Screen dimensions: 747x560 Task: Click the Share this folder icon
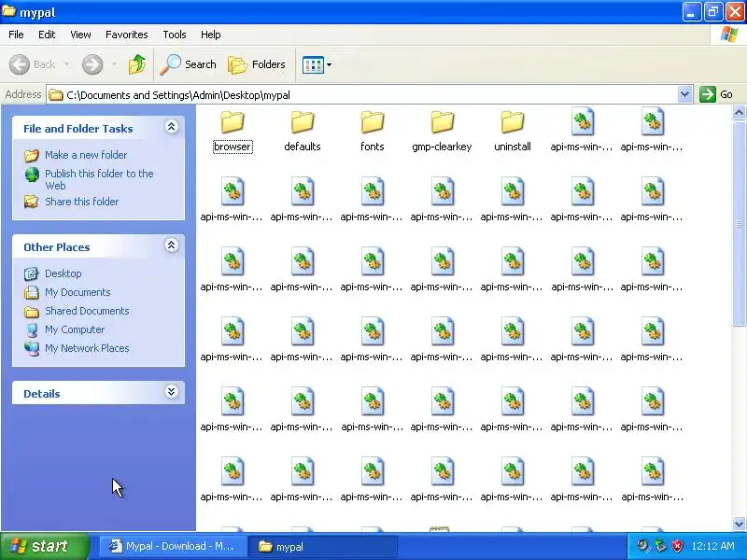(32, 202)
